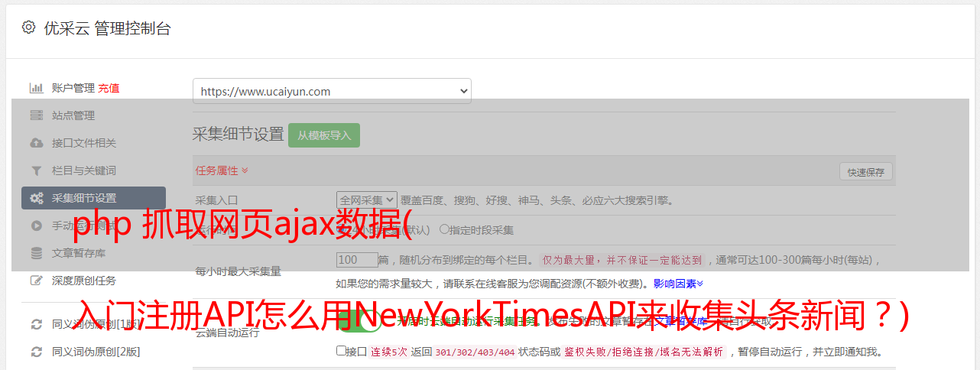
Task: Click the gear icon beside 优采云 管理控制台
Action: [28, 28]
